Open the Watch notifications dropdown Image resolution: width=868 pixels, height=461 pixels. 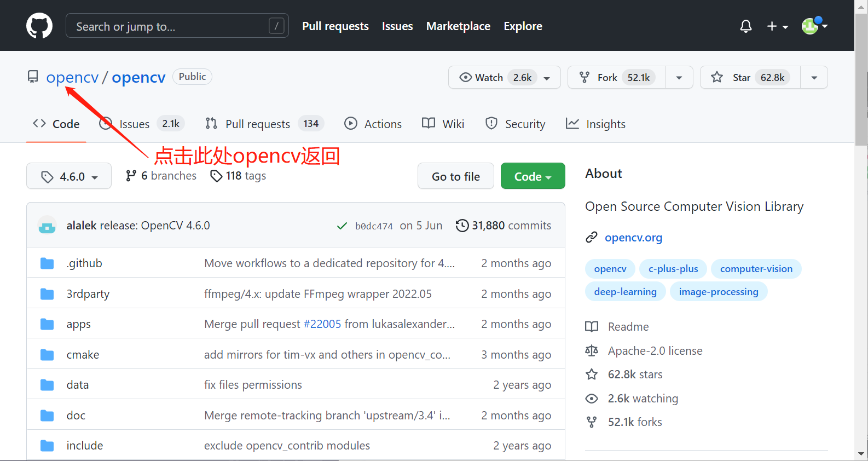504,77
